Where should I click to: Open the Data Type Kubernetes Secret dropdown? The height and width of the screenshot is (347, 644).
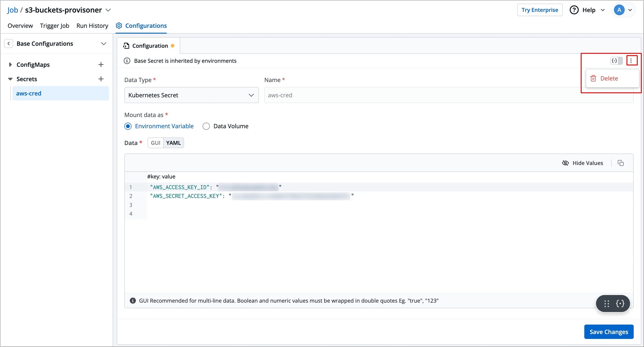point(191,95)
